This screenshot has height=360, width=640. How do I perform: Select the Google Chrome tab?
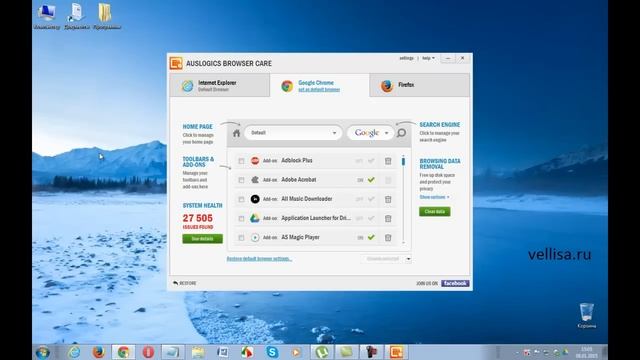(x=320, y=85)
